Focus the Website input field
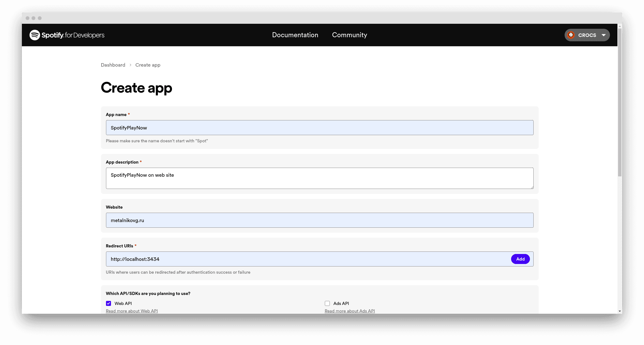The width and height of the screenshot is (644, 345). [x=319, y=220]
